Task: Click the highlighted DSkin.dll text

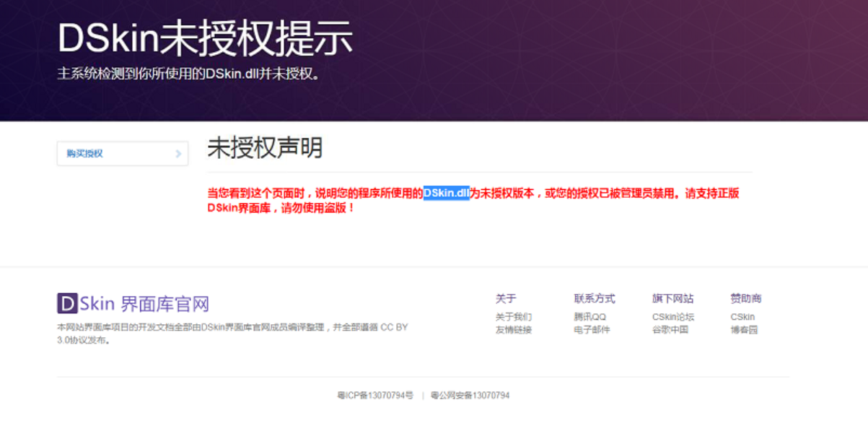Action: pos(447,193)
